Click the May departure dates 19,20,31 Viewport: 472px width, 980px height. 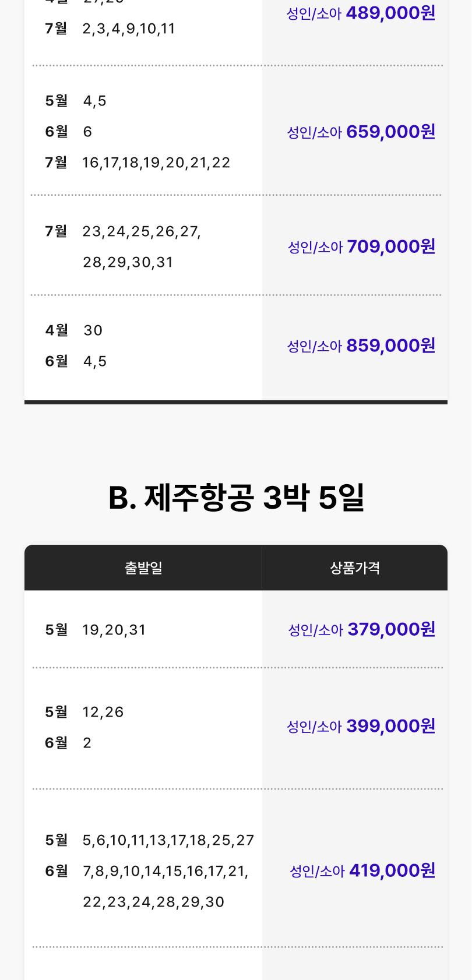[x=114, y=630]
